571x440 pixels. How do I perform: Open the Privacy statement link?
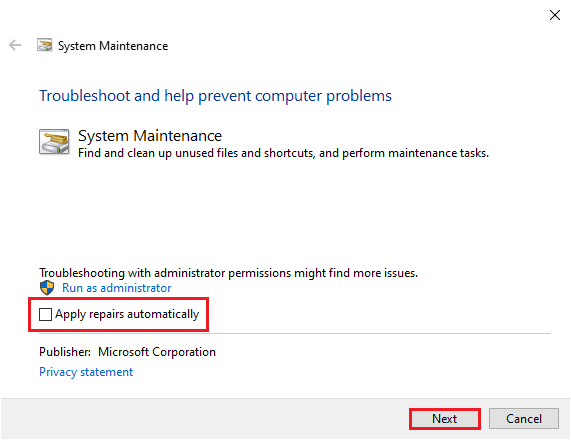[86, 372]
